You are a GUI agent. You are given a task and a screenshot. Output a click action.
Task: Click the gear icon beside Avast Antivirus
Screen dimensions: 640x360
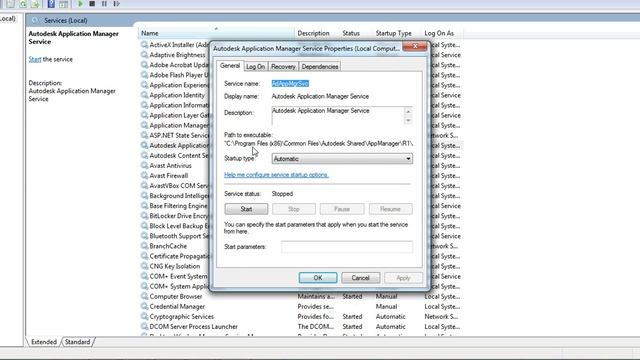[x=144, y=165]
